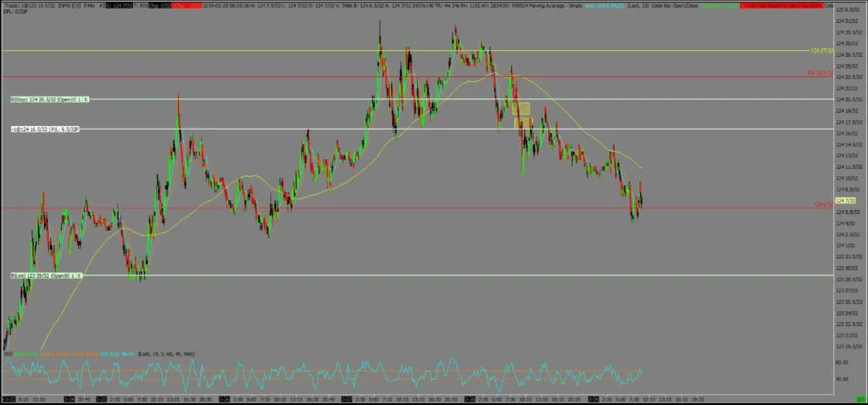Select the Lmt order label at 123 29/32

47,275
